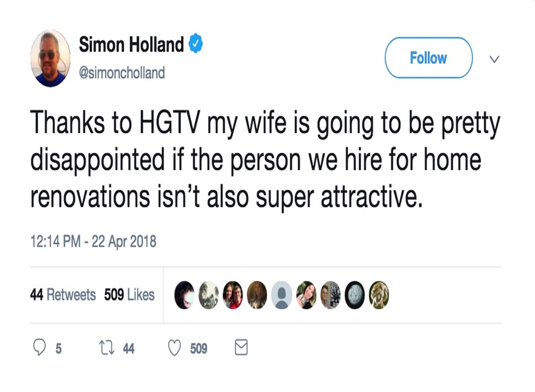
Task: Open Simon Holland's profile picture
Action: 51,58
